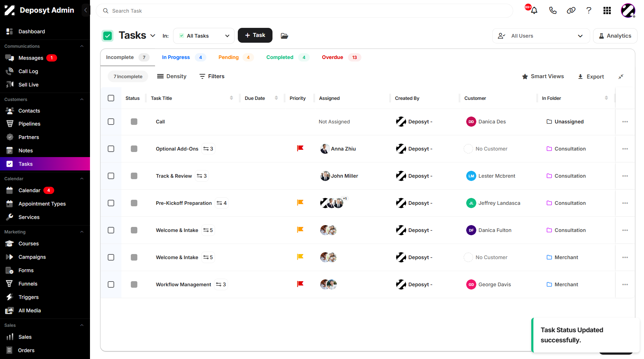Click the + Task button
The height and width of the screenshot is (359, 644).
point(255,35)
